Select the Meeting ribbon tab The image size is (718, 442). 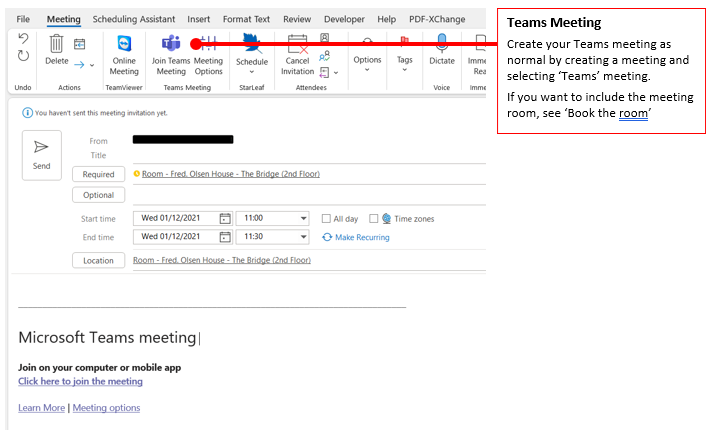(x=64, y=19)
